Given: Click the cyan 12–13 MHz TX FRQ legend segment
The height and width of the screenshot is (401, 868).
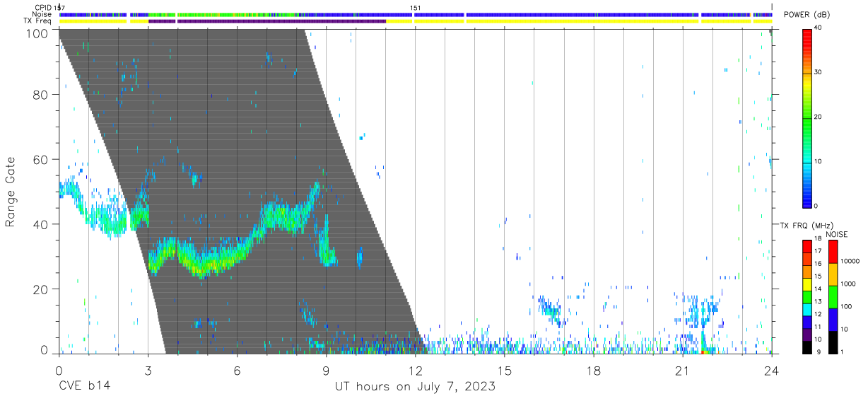Looking at the screenshot, I should 807,309.
